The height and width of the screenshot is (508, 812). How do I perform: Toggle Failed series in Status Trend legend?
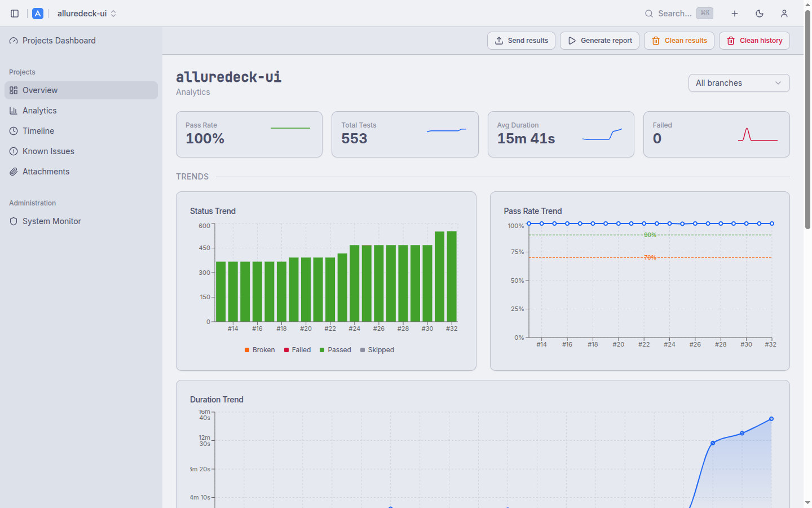coord(297,350)
